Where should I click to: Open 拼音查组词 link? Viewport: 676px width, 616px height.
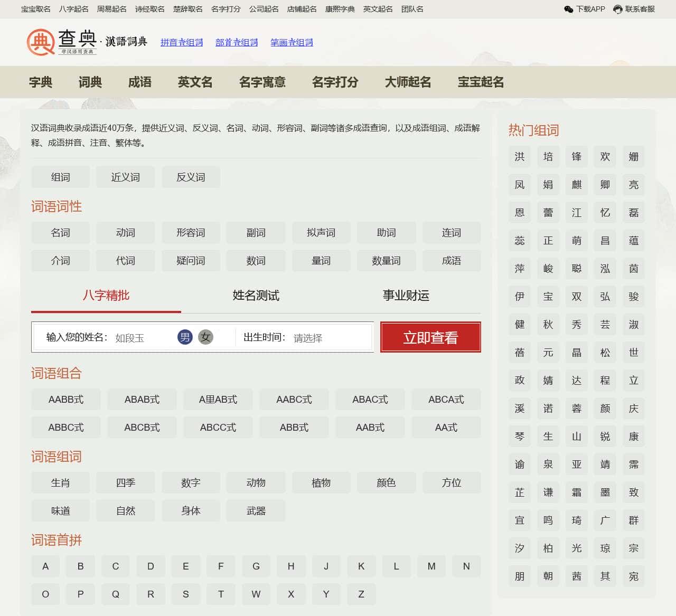182,42
